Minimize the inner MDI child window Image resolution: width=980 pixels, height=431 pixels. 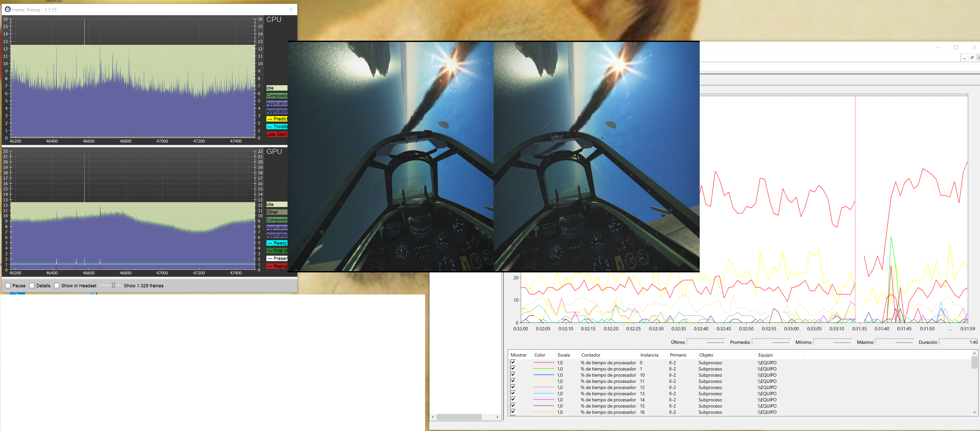(964, 58)
